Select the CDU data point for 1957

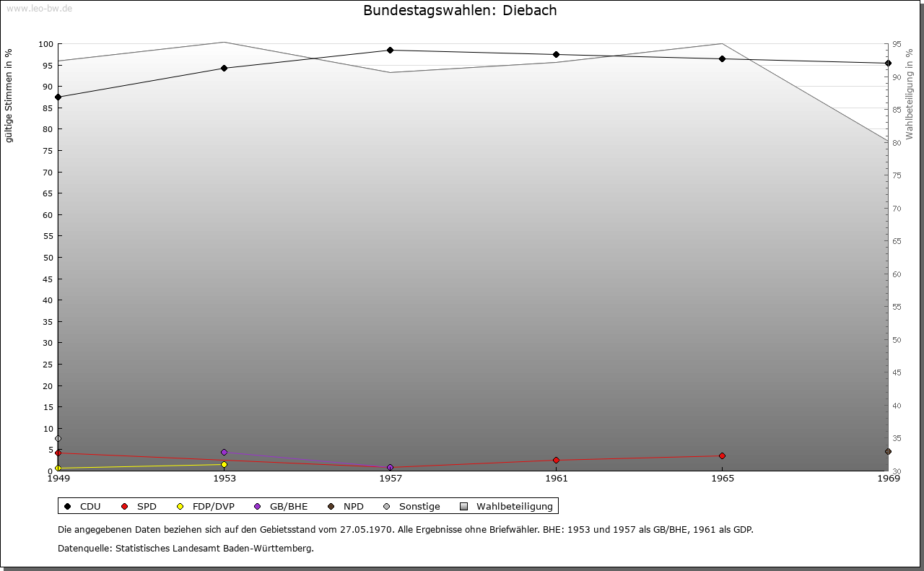tap(390, 50)
